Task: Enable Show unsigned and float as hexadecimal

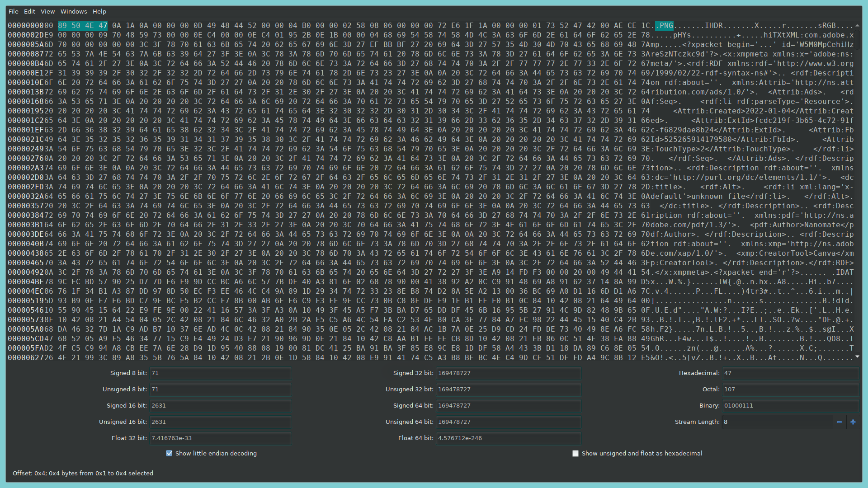Action: [x=576, y=453]
